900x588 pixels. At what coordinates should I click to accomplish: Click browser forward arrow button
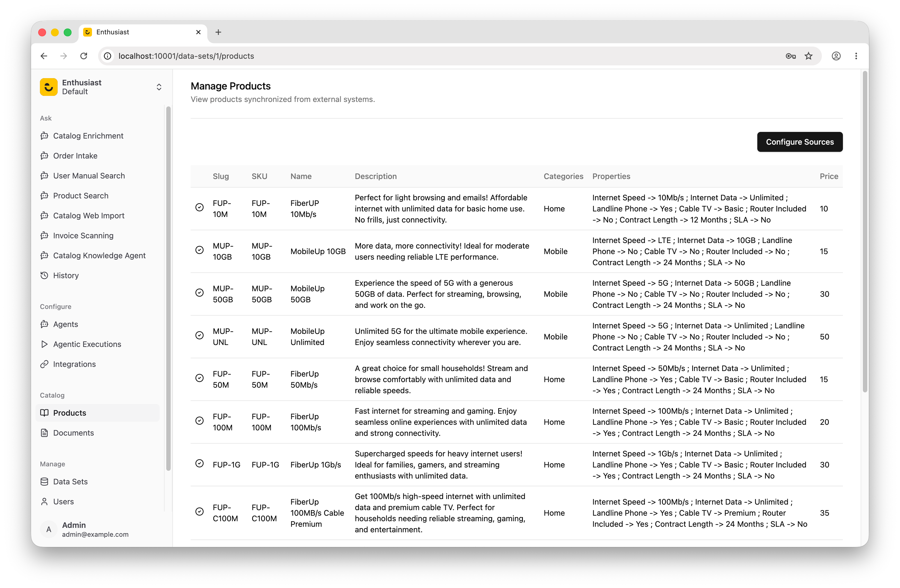(x=63, y=56)
